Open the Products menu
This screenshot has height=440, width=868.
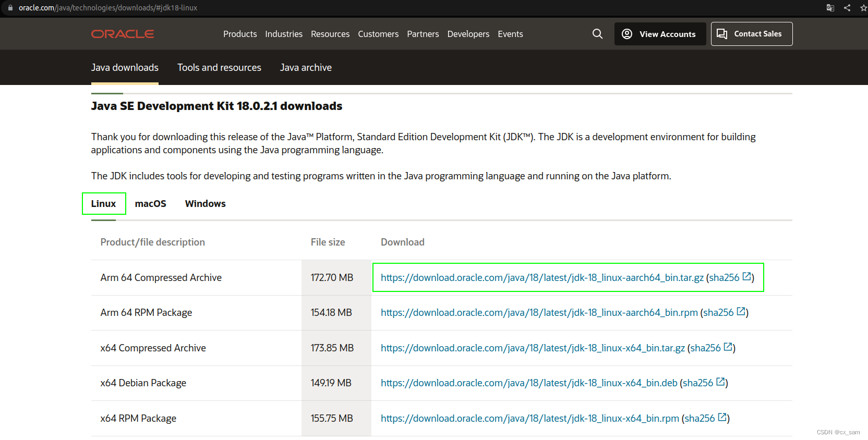[x=240, y=34]
